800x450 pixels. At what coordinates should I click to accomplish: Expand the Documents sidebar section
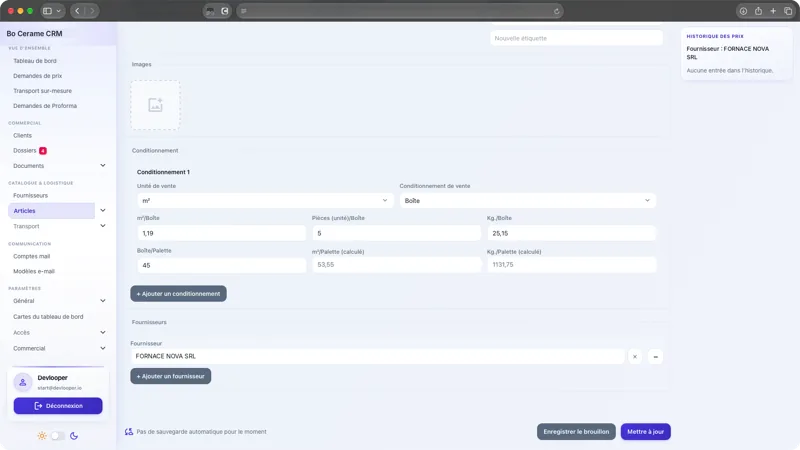click(103, 166)
